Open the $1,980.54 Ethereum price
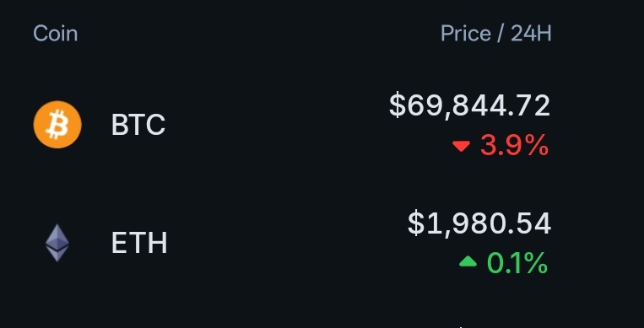The height and width of the screenshot is (328, 644). (x=479, y=223)
